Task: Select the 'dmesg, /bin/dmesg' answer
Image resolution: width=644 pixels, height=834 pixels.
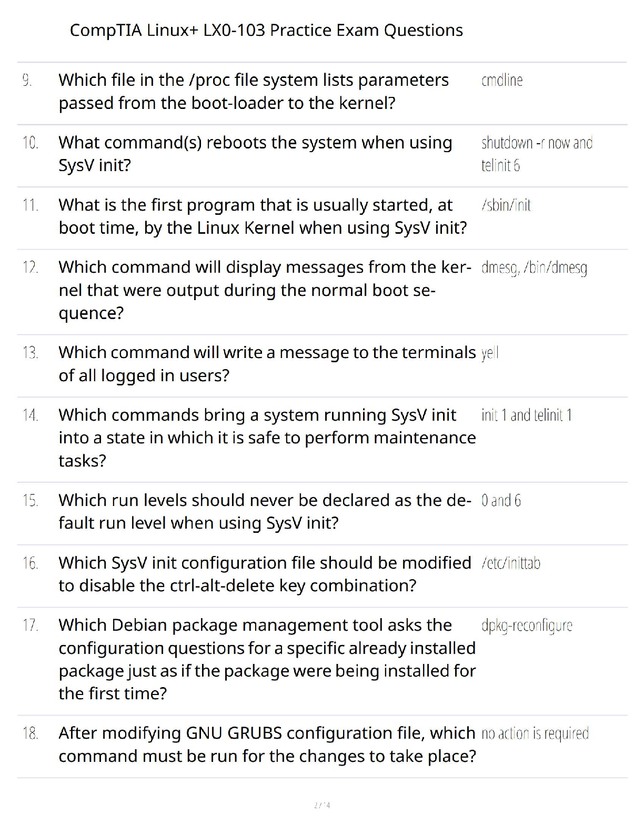Action: click(534, 268)
